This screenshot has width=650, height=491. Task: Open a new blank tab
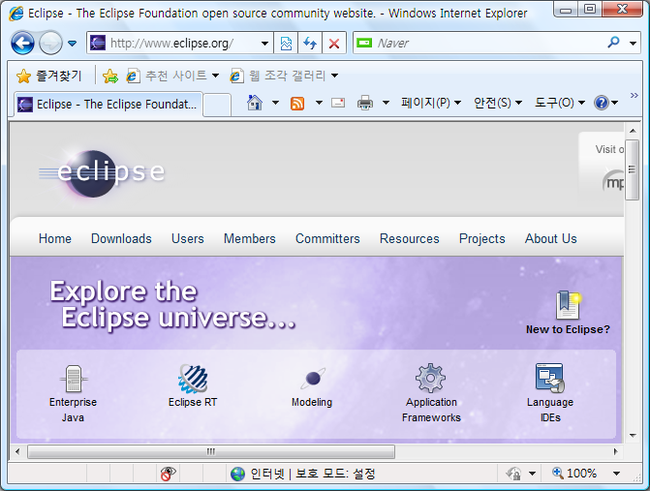217,105
